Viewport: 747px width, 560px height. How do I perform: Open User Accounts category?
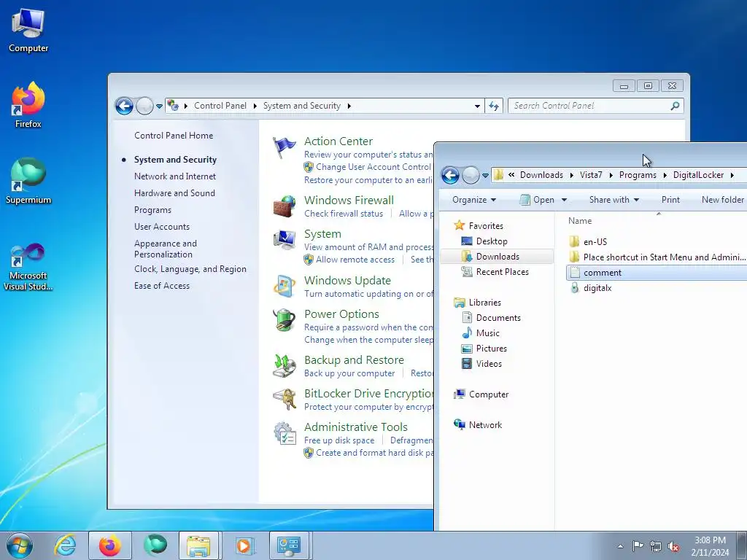[x=161, y=227]
